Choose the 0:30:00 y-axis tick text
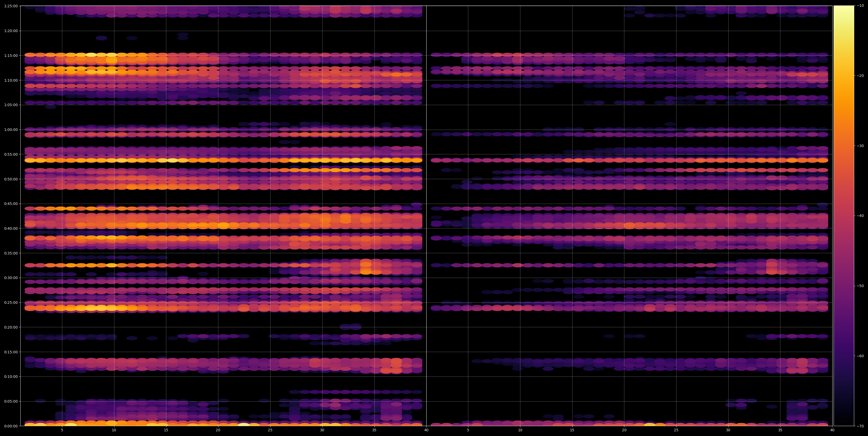 [x=11, y=278]
